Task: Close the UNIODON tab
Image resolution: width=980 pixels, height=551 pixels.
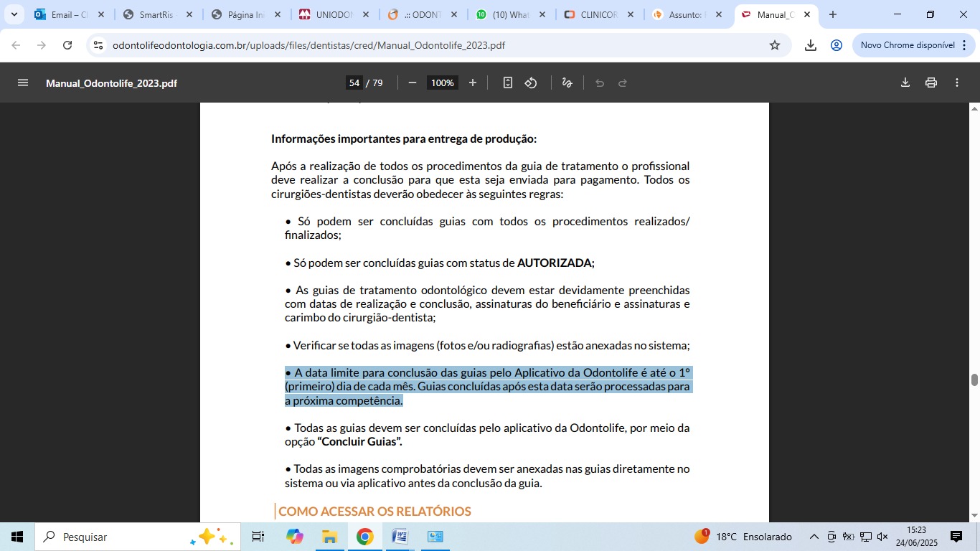Action: [365, 14]
